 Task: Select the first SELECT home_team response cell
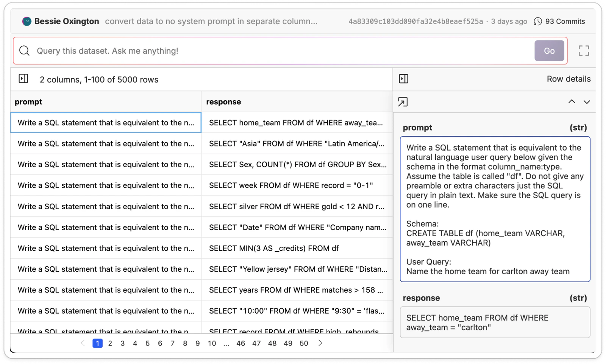(297, 123)
